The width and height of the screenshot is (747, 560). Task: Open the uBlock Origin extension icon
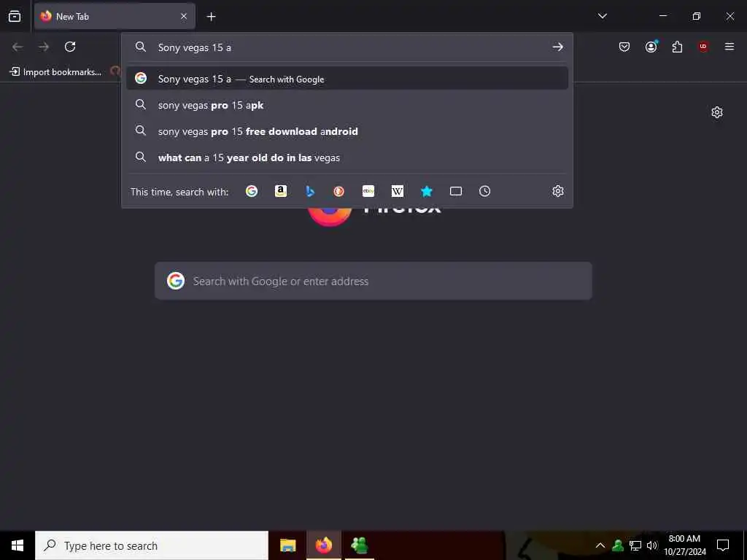pos(703,47)
